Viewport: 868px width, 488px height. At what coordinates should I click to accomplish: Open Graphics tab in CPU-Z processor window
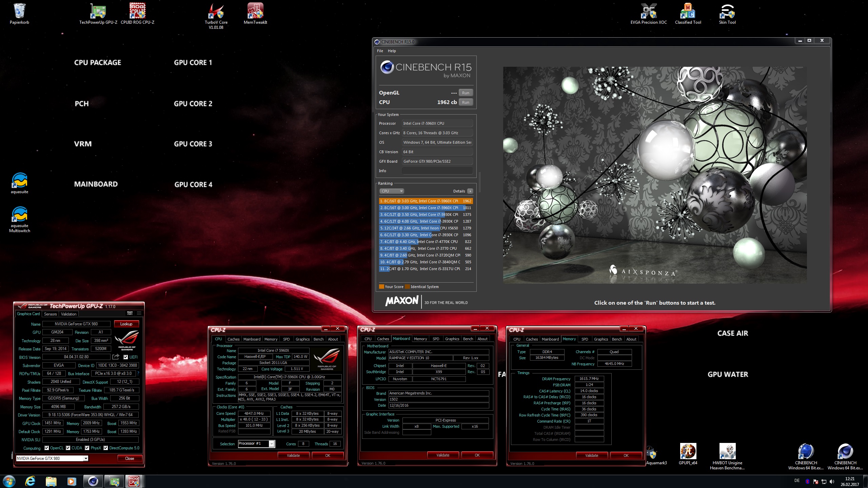[x=302, y=339]
